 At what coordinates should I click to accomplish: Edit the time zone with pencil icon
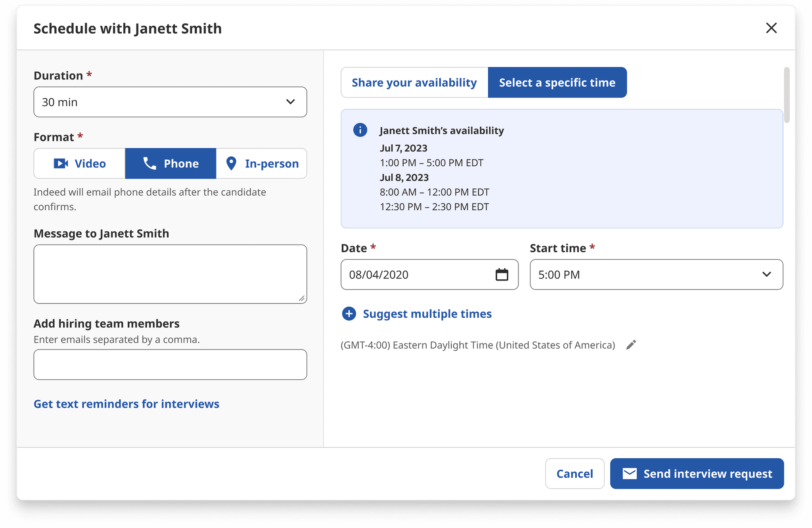pyautogui.click(x=631, y=345)
